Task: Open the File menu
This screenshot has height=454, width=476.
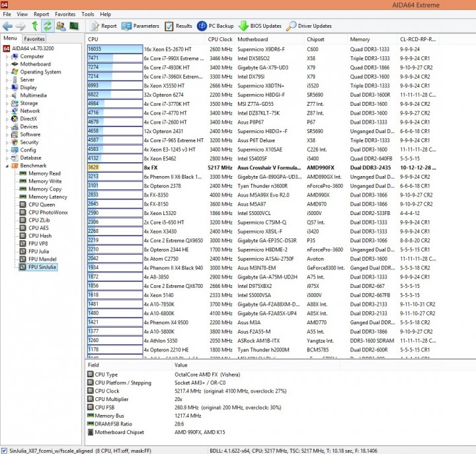Action: click(x=7, y=15)
